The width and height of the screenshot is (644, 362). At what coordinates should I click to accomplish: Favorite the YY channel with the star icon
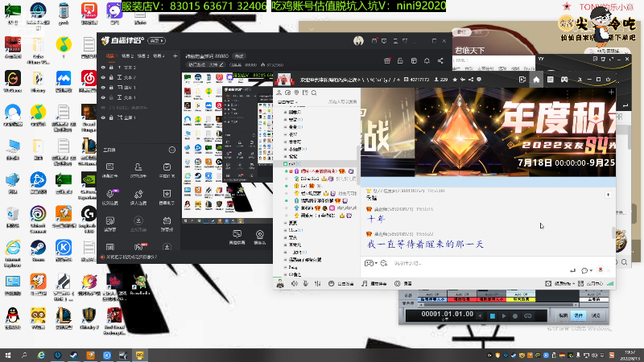[x=455, y=80]
